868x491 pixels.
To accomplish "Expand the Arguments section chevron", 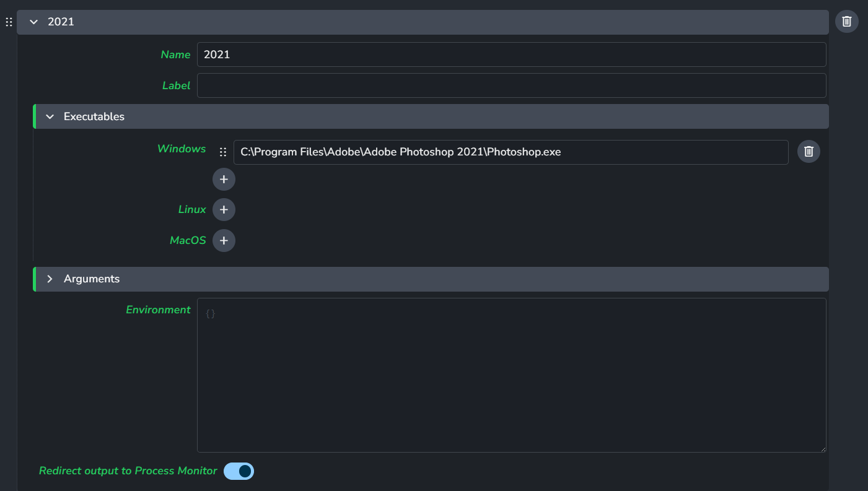I will (x=50, y=279).
